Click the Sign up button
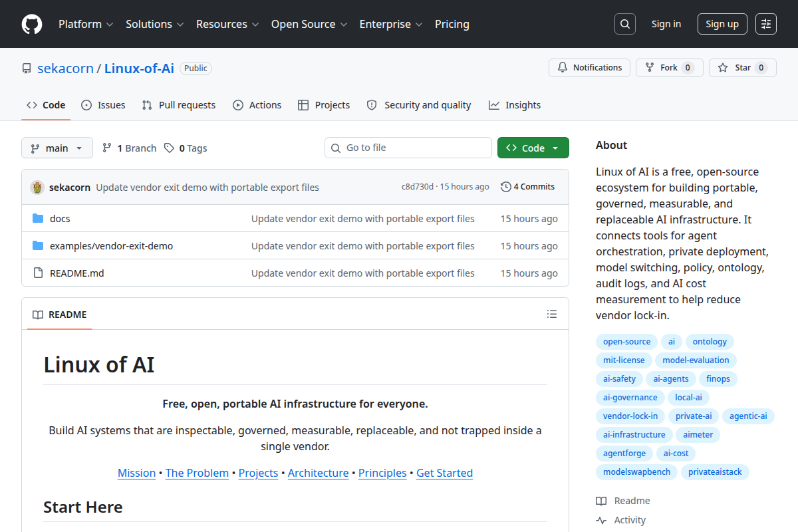798x532 pixels. point(722,24)
